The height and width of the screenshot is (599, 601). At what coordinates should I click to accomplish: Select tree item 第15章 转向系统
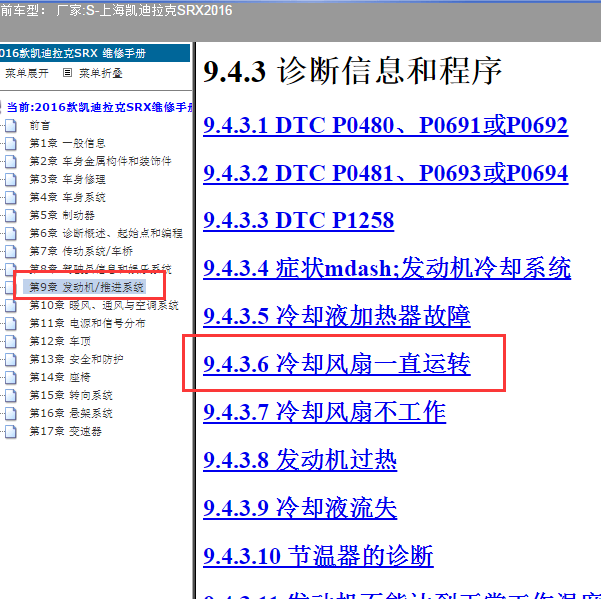[x=71, y=396]
